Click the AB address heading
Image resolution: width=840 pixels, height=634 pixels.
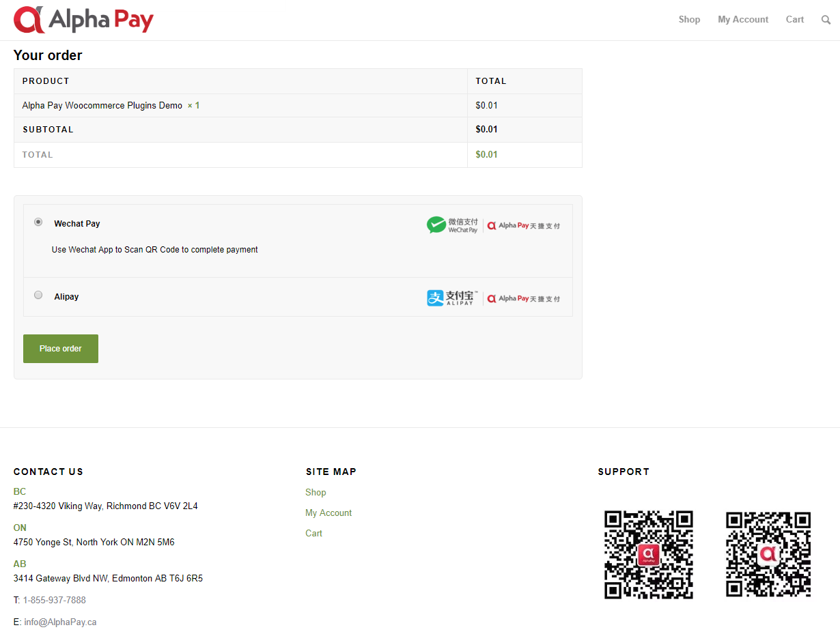[x=20, y=564]
